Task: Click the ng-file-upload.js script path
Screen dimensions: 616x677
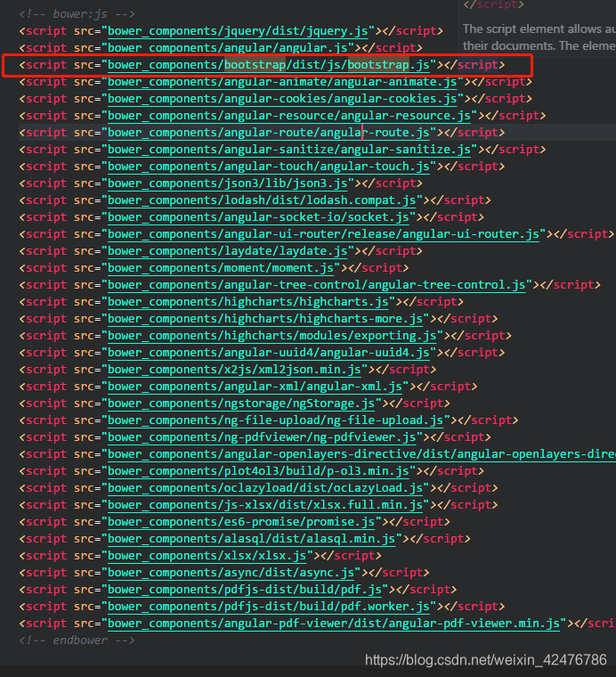Action: click(x=276, y=420)
